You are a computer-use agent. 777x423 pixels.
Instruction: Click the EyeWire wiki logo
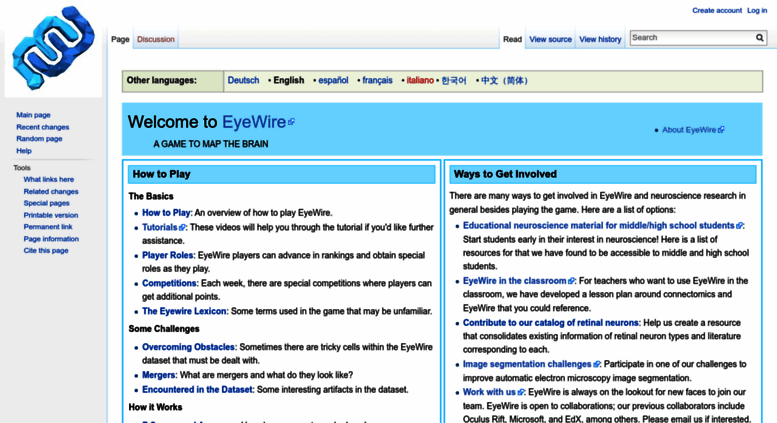54,48
